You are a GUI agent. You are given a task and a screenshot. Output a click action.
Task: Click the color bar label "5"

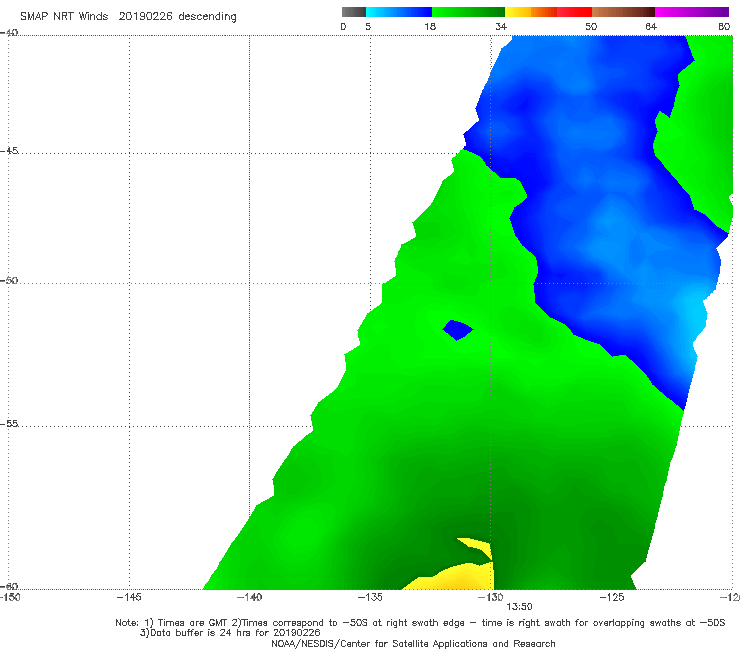(x=368, y=26)
